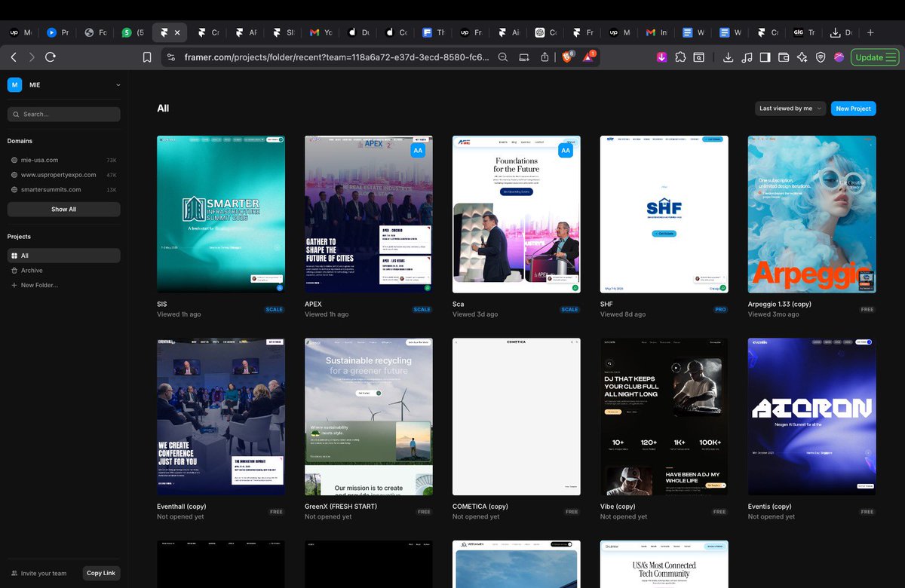Click the search magnifier in the sidebar
The image size is (905, 588).
coord(17,114)
